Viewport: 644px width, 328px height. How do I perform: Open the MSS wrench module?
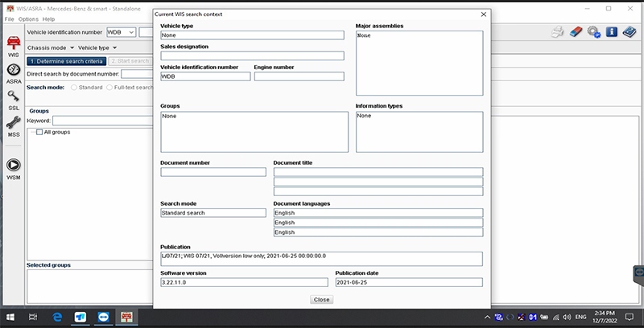click(x=14, y=126)
